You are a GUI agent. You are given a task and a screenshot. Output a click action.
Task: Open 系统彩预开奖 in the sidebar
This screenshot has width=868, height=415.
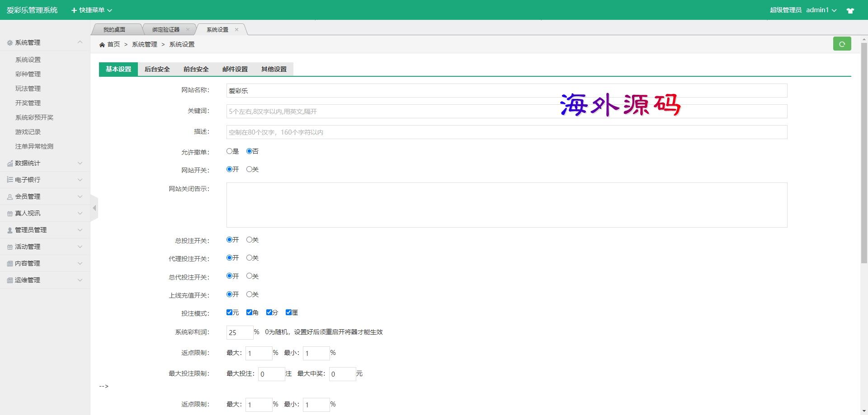(34, 117)
